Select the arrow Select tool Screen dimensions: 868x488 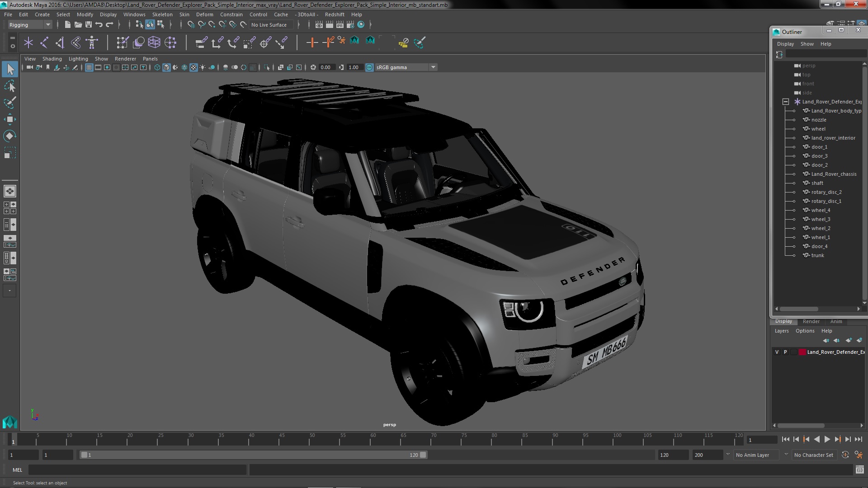click(10, 69)
